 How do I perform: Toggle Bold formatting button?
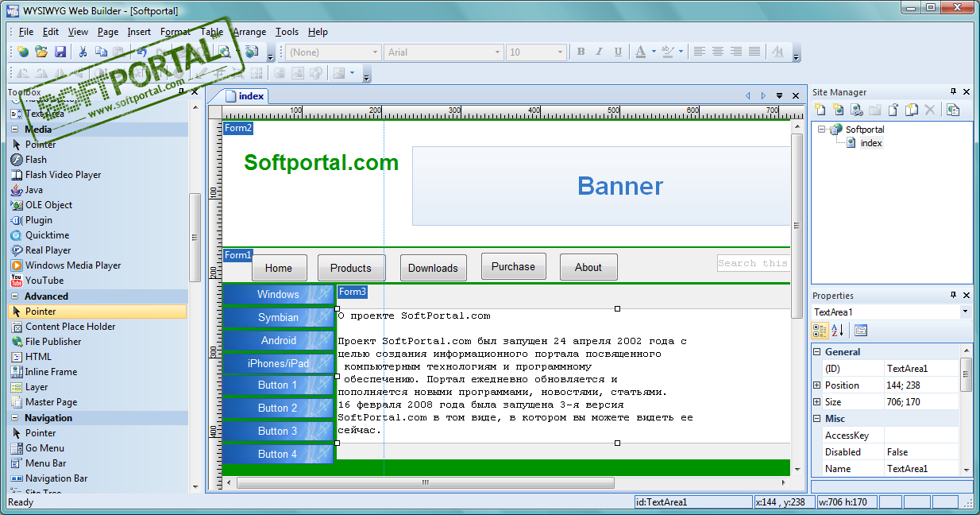581,52
